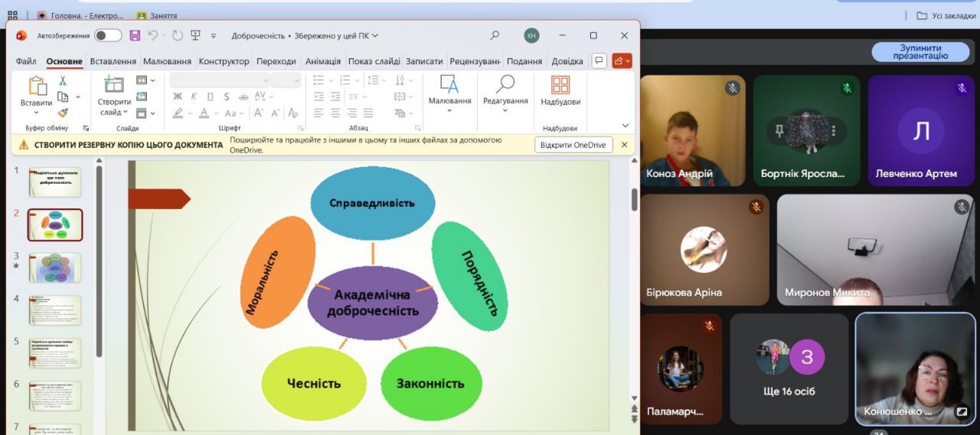Open the Вставлення tab

(x=113, y=61)
